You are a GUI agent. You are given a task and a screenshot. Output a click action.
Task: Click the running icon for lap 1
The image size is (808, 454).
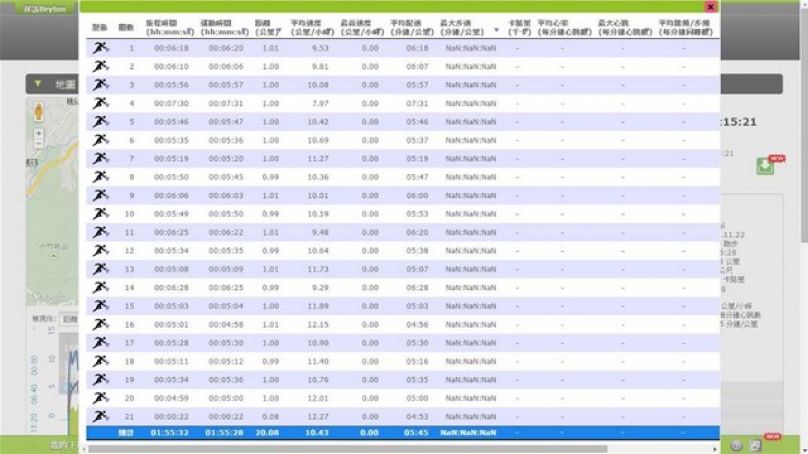pyautogui.click(x=100, y=48)
